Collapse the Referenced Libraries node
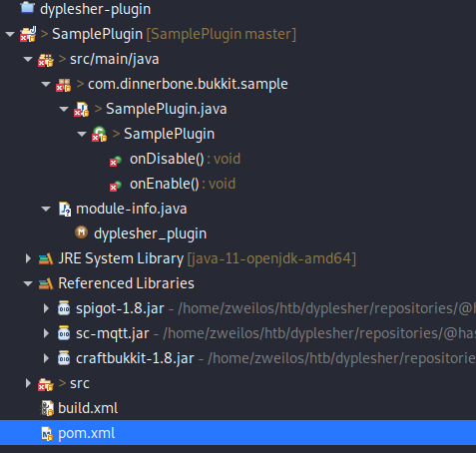The image size is (476, 453). click(x=28, y=283)
